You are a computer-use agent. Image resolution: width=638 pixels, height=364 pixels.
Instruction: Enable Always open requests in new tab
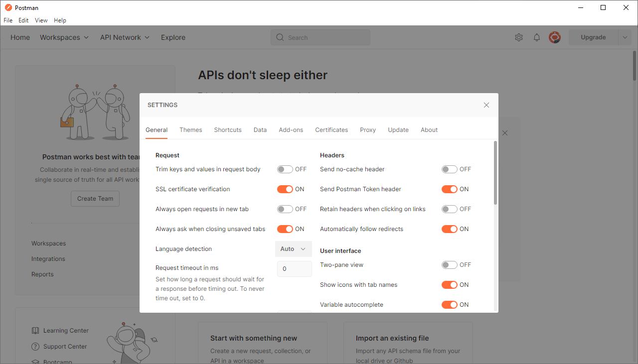[x=285, y=209]
